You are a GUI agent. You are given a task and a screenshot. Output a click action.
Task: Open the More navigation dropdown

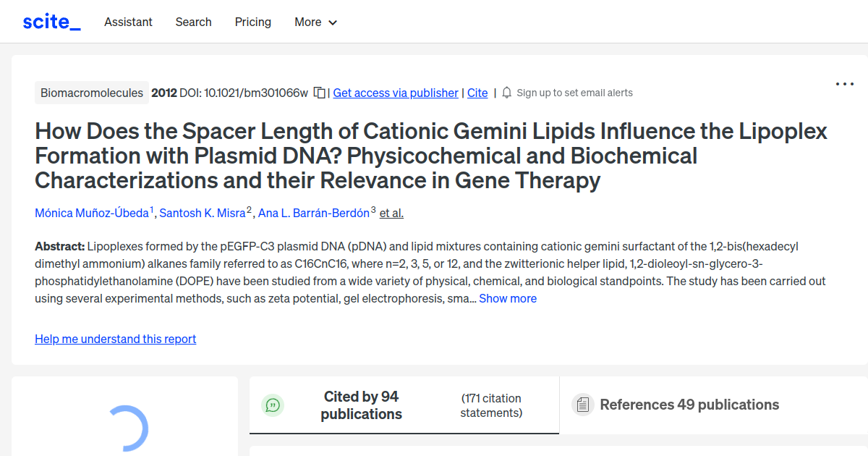tap(315, 22)
